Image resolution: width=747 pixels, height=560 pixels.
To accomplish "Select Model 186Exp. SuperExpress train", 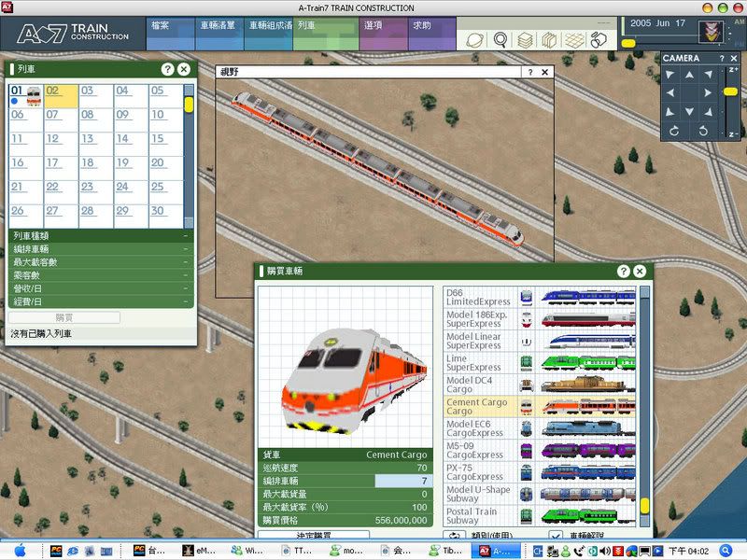I will click(540, 319).
